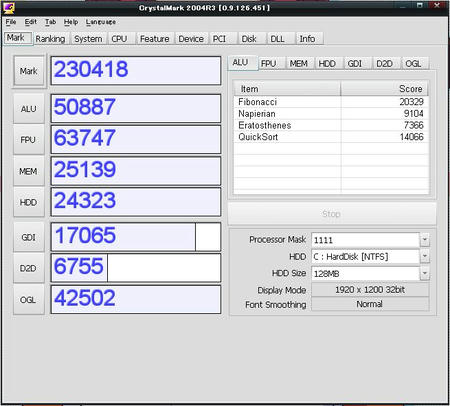Click FPU score 63747
Screen dimensions: 450x406
(x=136, y=139)
